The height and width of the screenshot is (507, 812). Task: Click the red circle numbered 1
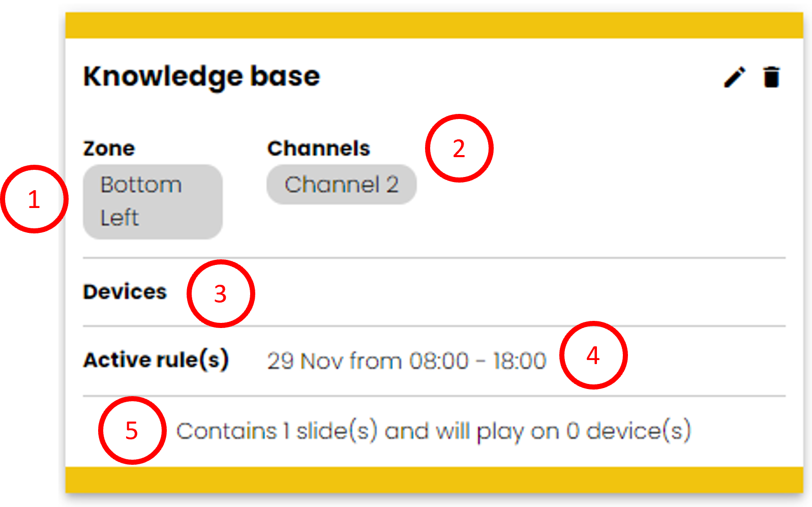point(34,199)
